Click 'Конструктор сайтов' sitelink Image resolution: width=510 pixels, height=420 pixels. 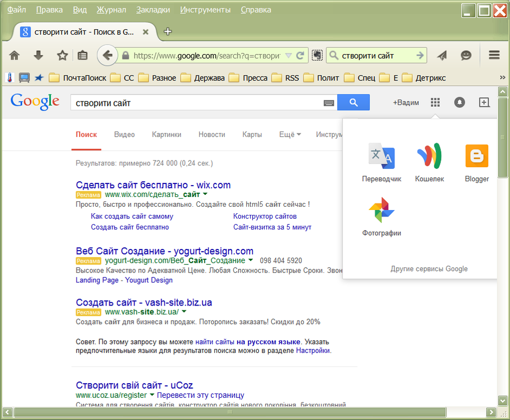(265, 217)
